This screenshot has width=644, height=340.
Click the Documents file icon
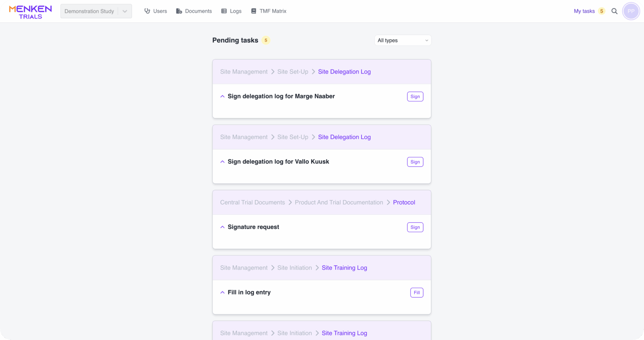[179, 11]
